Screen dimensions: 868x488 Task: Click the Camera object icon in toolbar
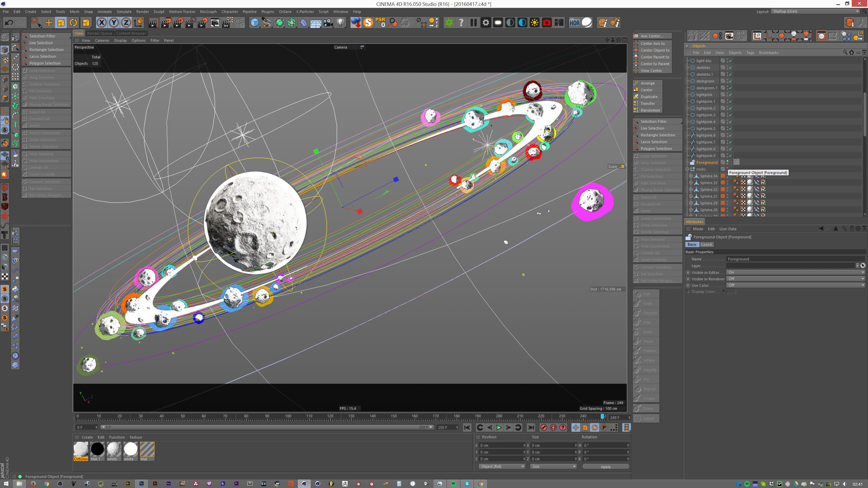point(328,23)
